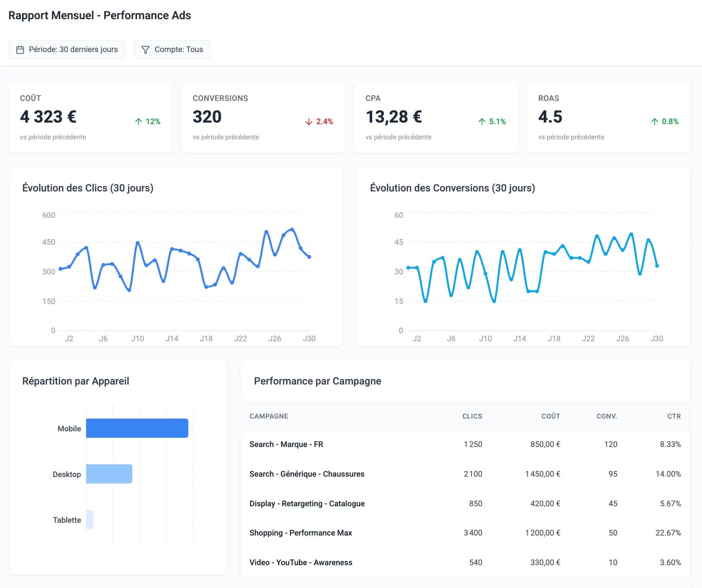Select the Video - YouTube - Awareness row
Viewport: 702px width, 588px height.
coord(301,562)
